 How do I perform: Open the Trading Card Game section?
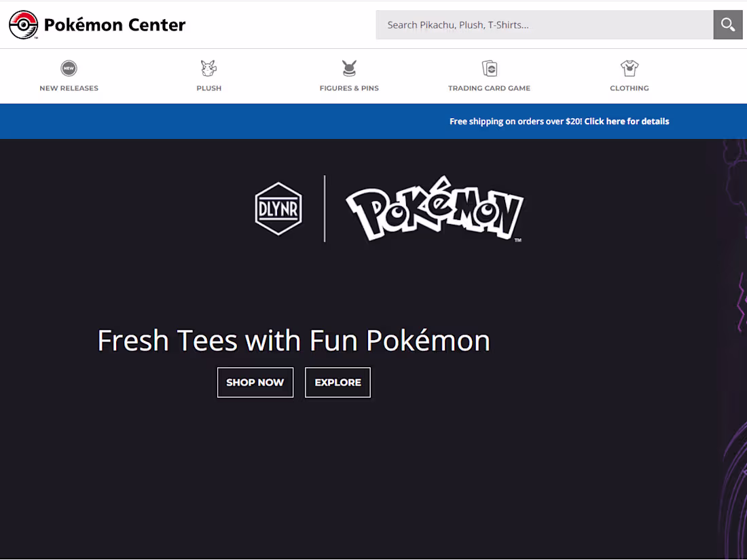[489, 88]
